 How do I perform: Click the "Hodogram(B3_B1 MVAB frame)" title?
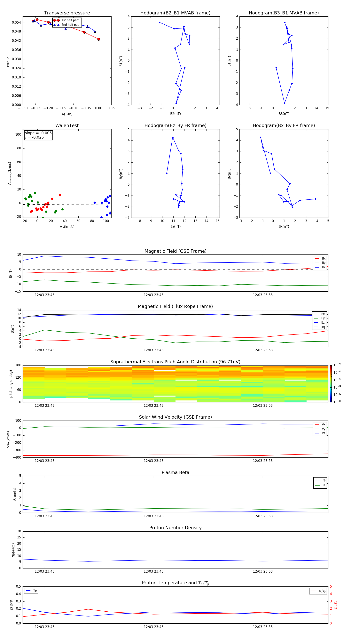284,13
